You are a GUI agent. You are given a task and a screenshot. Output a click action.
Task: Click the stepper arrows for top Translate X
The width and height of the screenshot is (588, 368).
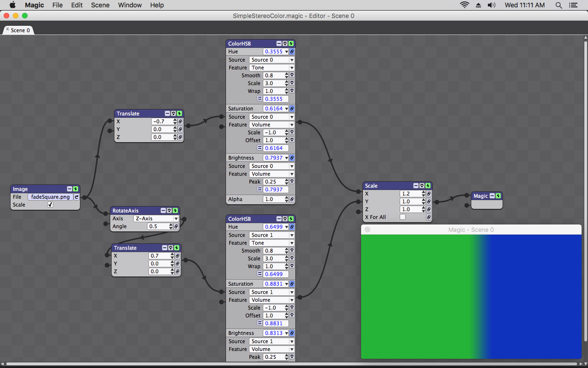pyautogui.click(x=175, y=121)
